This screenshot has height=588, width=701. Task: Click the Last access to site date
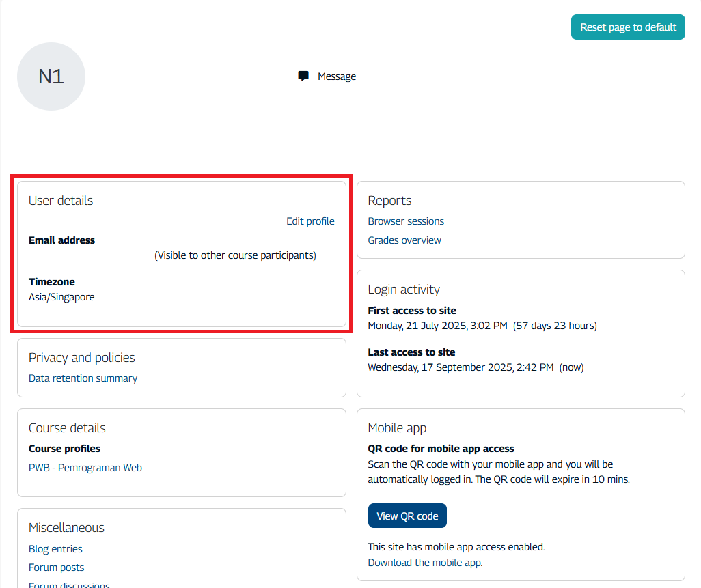461,367
